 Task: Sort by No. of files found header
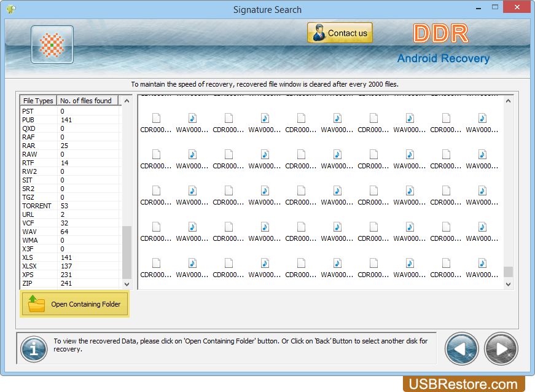click(87, 101)
